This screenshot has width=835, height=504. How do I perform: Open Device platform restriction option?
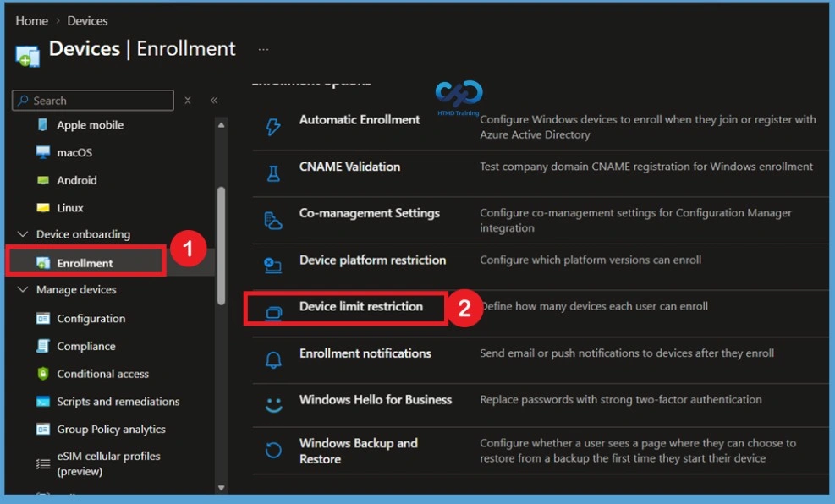[372, 260]
